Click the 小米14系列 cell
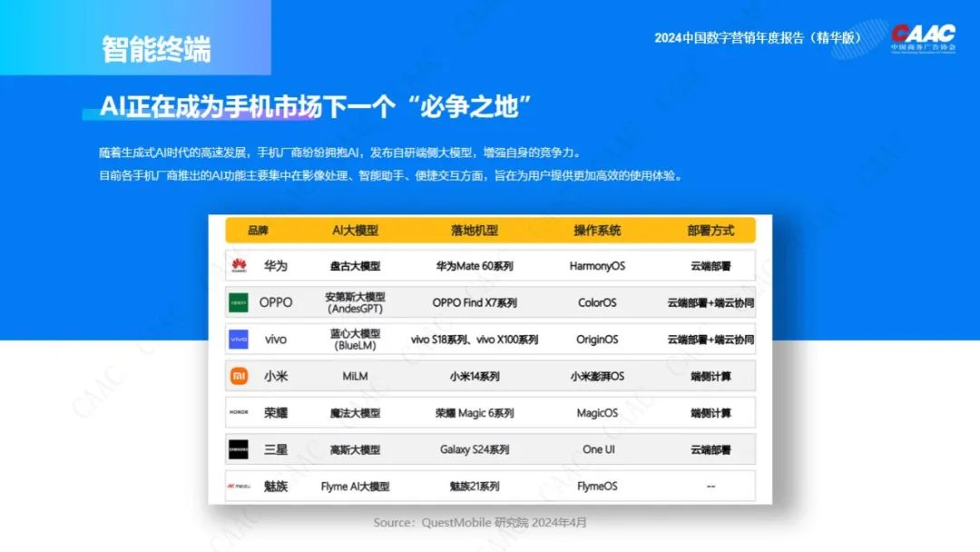The image size is (980, 552). click(475, 377)
